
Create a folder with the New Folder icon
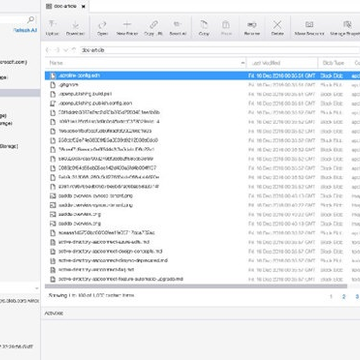127,24
